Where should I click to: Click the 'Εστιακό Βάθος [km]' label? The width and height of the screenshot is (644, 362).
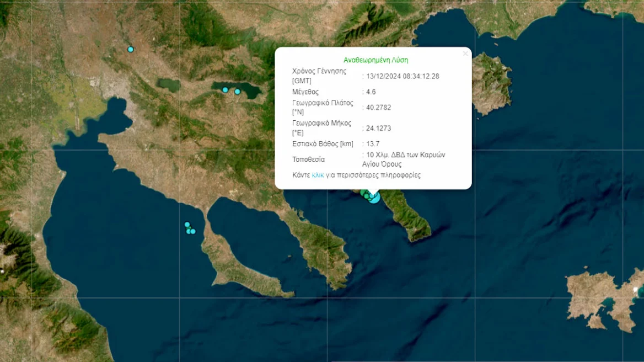323,144
